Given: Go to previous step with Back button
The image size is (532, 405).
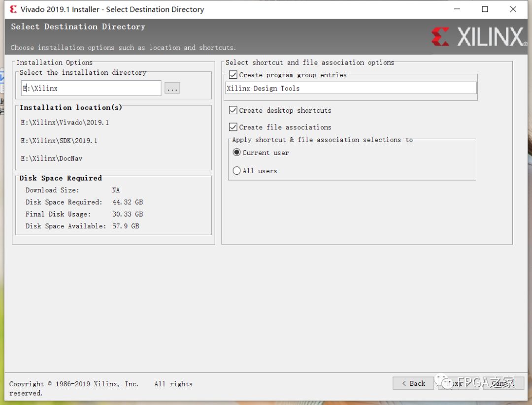Looking at the screenshot, I should [413, 383].
